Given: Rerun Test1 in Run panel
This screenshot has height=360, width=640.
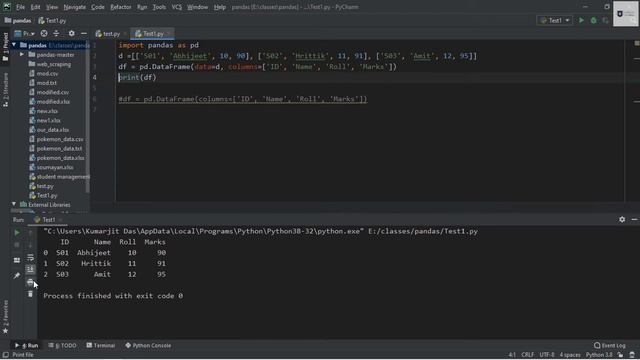Looking at the screenshot, I should pyautogui.click(x=17, y=232).
